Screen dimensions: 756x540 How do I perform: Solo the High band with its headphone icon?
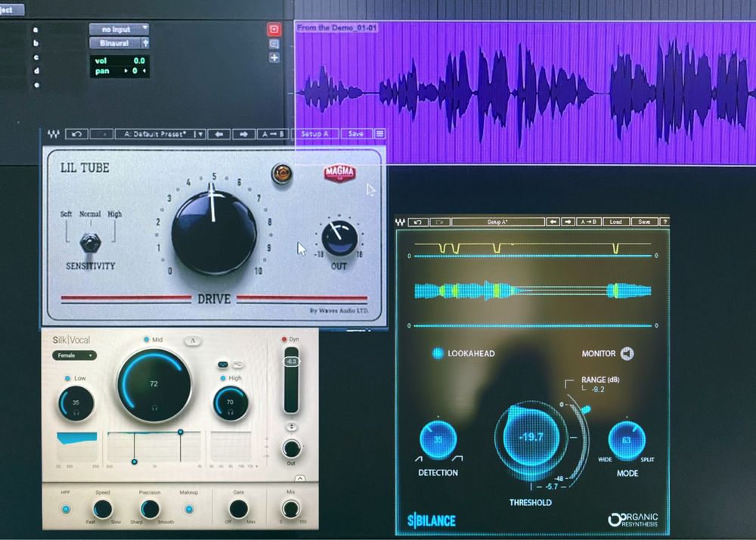click(x=231, y=412)
